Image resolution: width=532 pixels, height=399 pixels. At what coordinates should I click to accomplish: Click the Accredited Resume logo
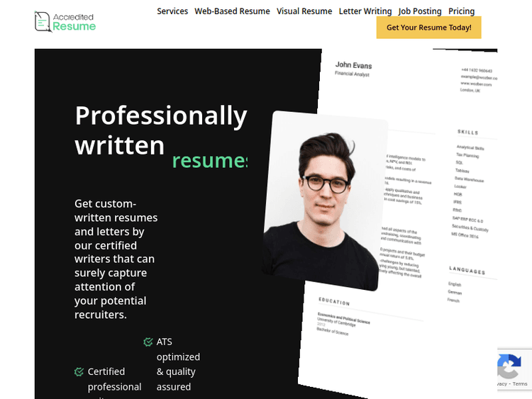(x=65, y=22)
